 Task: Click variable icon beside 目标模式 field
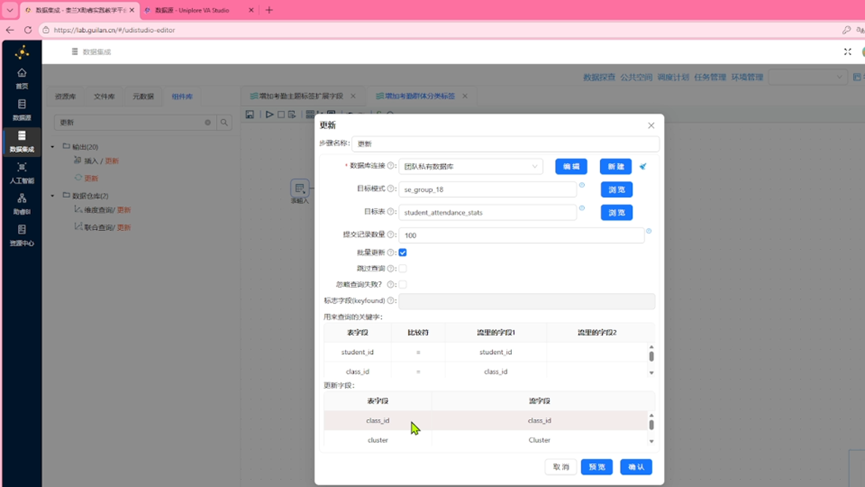click(x=581, y=185)
